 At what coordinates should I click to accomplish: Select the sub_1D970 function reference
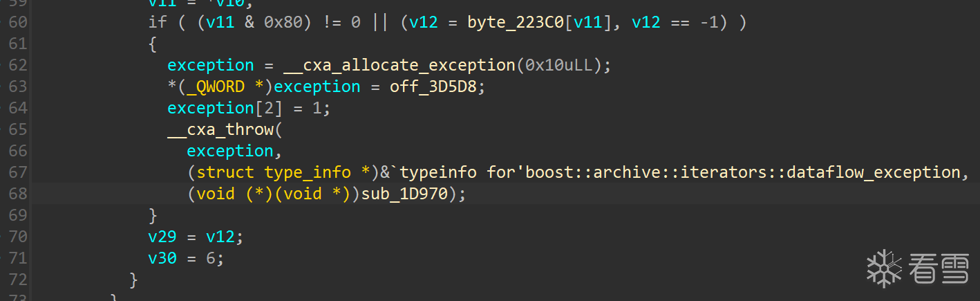tap(404, 194)
